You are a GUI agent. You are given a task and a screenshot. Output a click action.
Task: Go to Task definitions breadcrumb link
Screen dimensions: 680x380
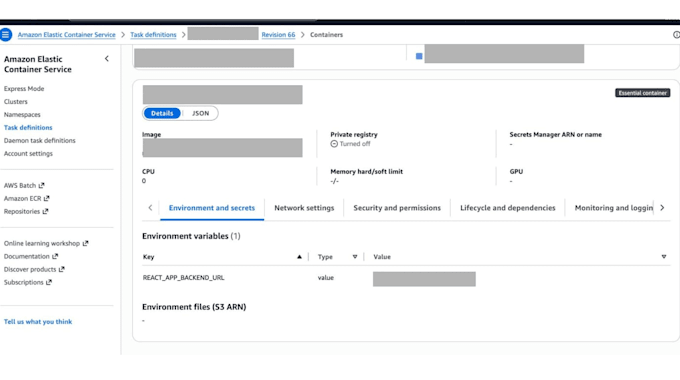153,35
